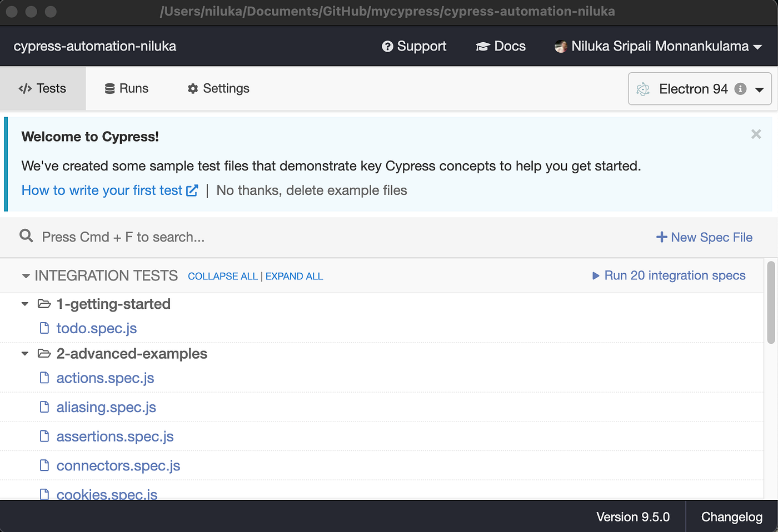778x532 pixels.
Task: Open the Electron 94 browser dropdown
Action: pos(761,89)
